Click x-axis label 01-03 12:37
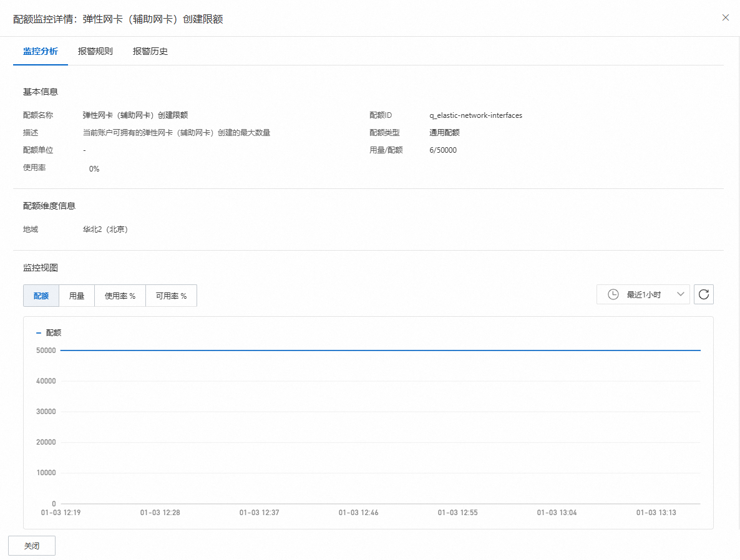The height and width of the screenshot is (560, 740). (x=259, y=513)
